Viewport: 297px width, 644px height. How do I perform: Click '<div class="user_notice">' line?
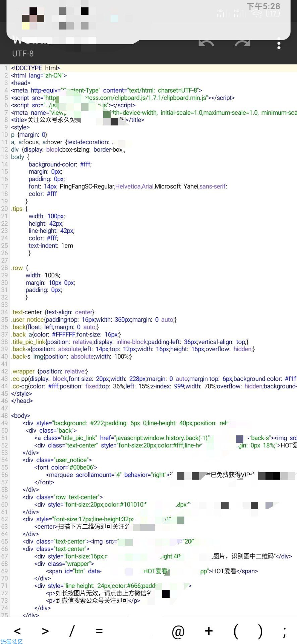[x=57, y=460]
